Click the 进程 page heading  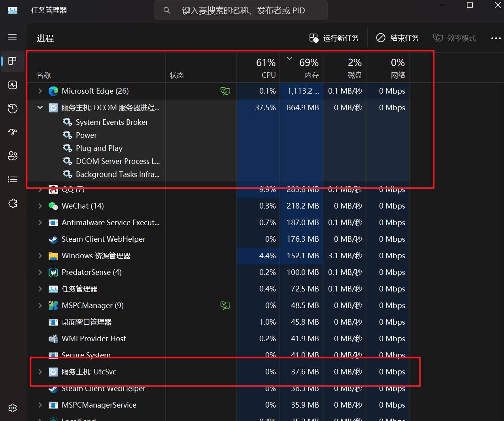(x=45, y=38)
